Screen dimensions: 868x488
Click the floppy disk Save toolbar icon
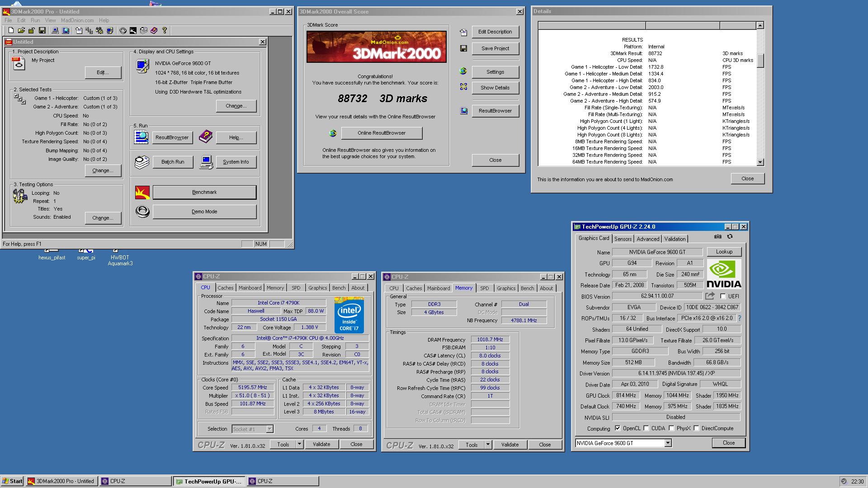(42, 30)
